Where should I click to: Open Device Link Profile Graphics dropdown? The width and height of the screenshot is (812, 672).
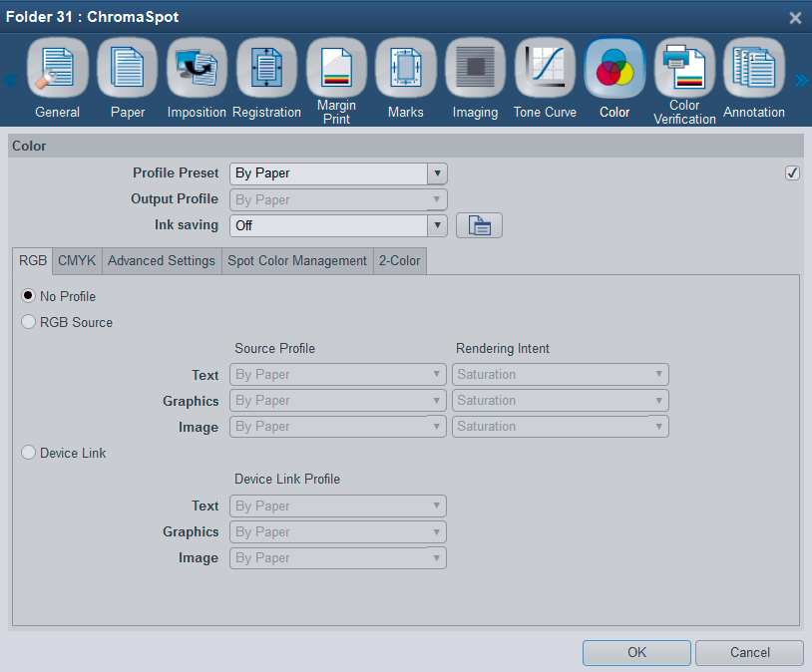pyautogui.click(x=337, y=531)
